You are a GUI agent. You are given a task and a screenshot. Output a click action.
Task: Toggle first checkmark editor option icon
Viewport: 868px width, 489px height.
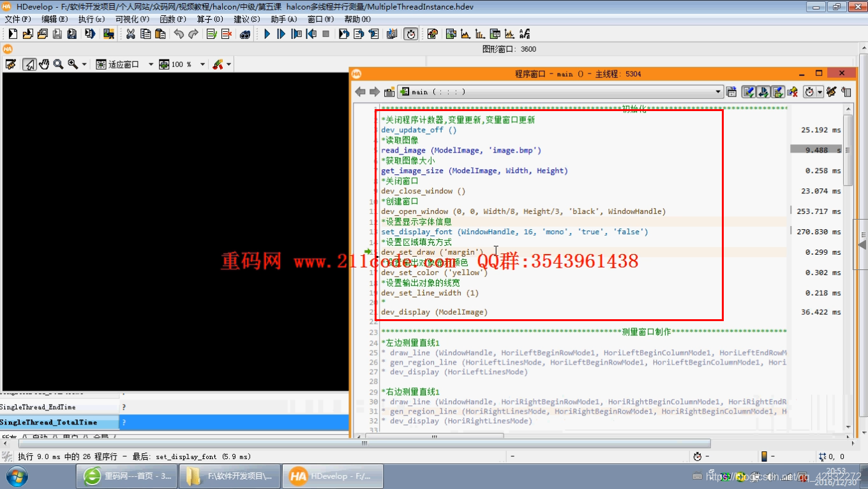pos(748,92)
